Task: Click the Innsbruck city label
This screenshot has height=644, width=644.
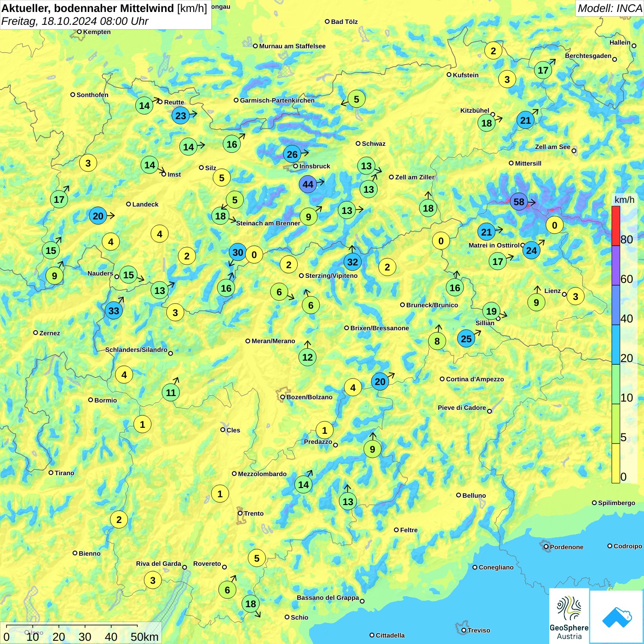Action: pos(315,166)
